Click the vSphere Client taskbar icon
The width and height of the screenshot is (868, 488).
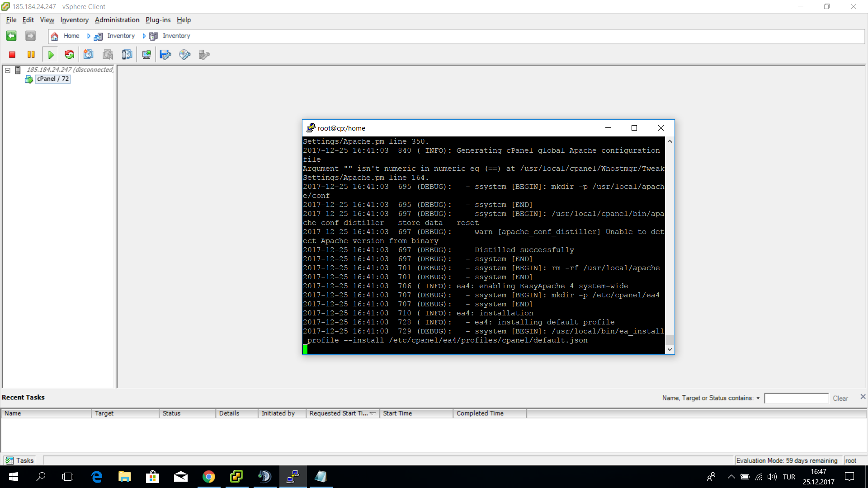[x=236, y=477]
